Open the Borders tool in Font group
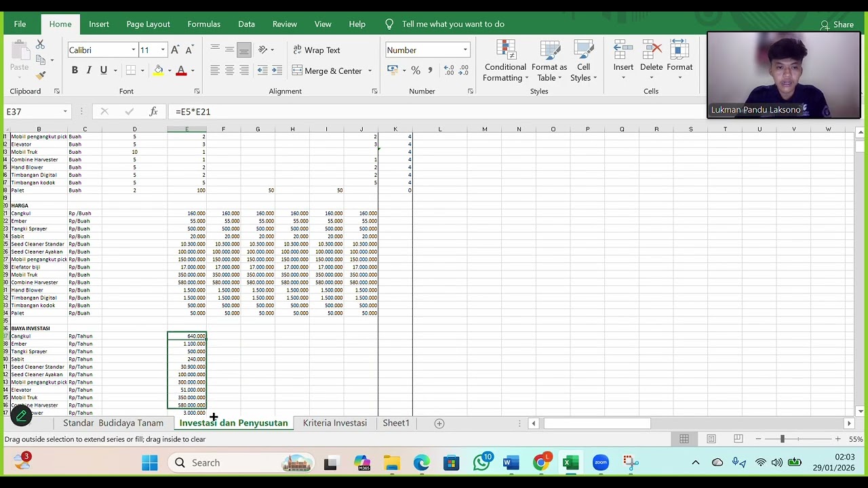This screenshot has width=868, height=488. pyautogui.click(x=131, y=70)
